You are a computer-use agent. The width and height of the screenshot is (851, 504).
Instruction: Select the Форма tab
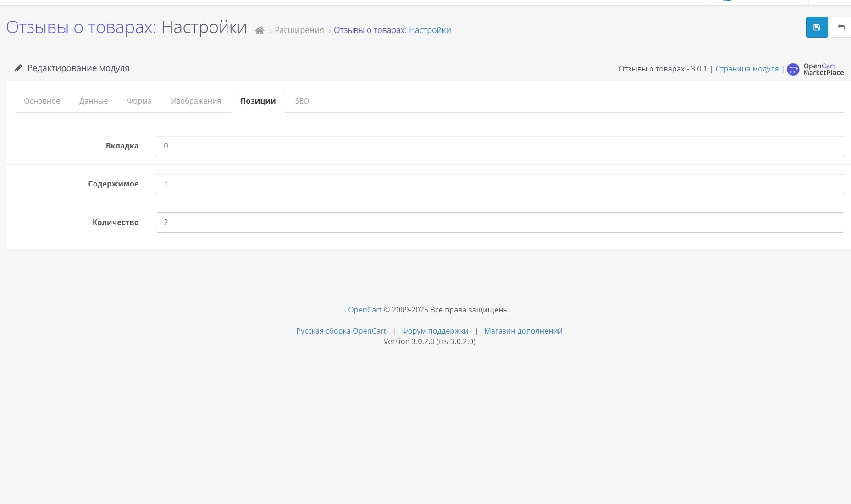click(x=139, y=101)
